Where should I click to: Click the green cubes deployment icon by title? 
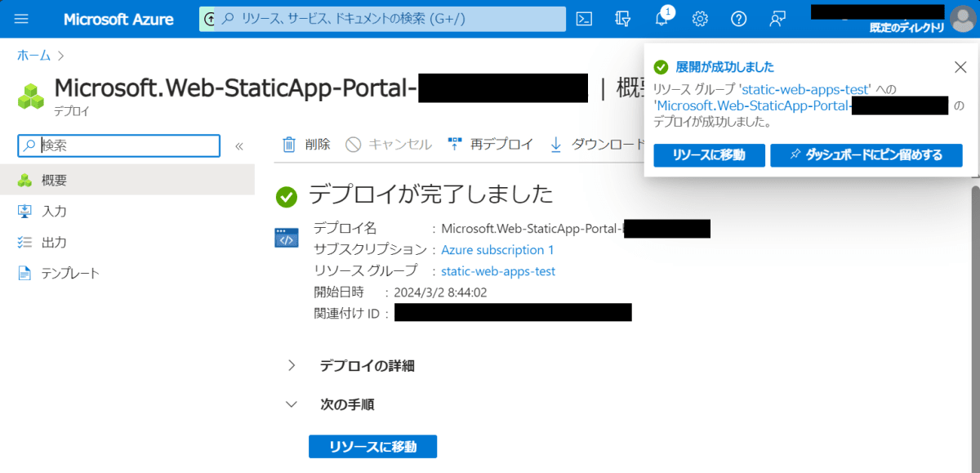tap(33, 96)
